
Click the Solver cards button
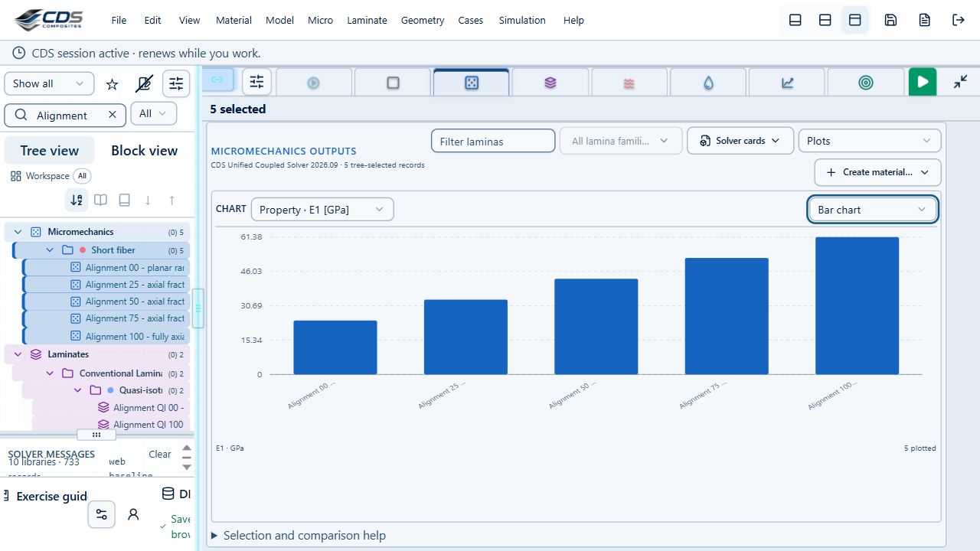click(740, 141)
